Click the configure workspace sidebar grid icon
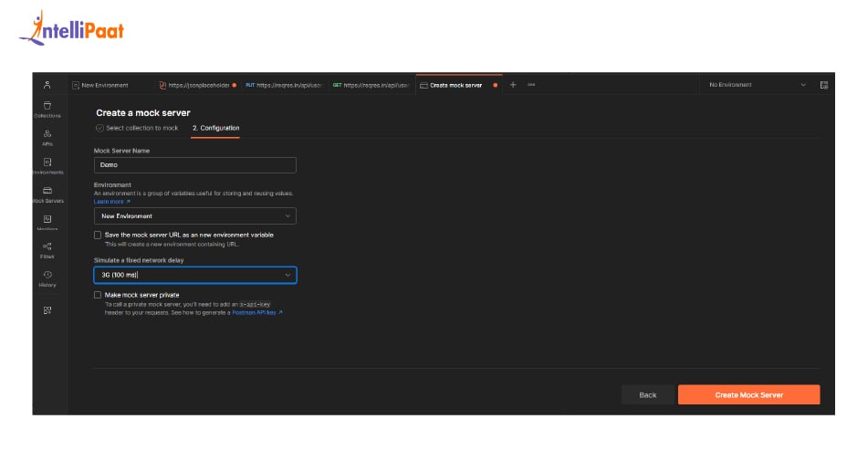The width and height of the screenshot is (868, 461). coord(47,310)
